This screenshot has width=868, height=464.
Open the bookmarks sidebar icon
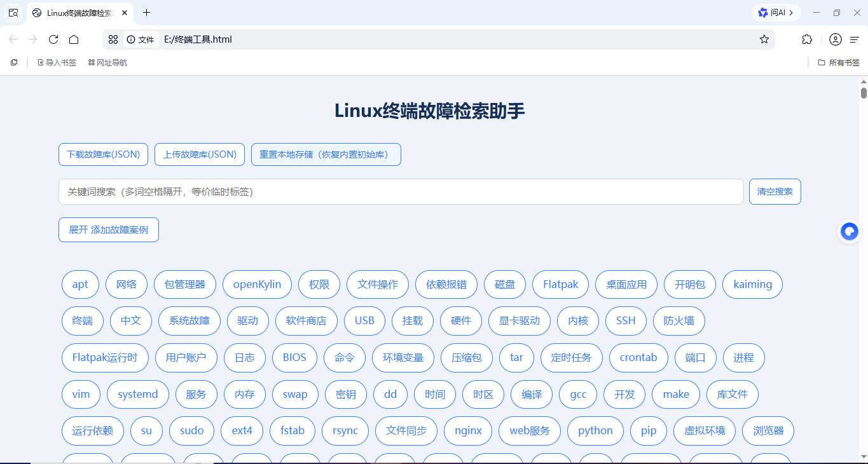click(x=14, y=62)
